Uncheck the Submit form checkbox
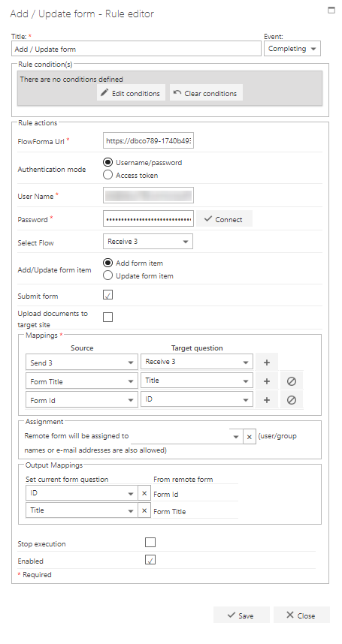Image resolution: width=342 pixels, height=644 pixels. 107,295
